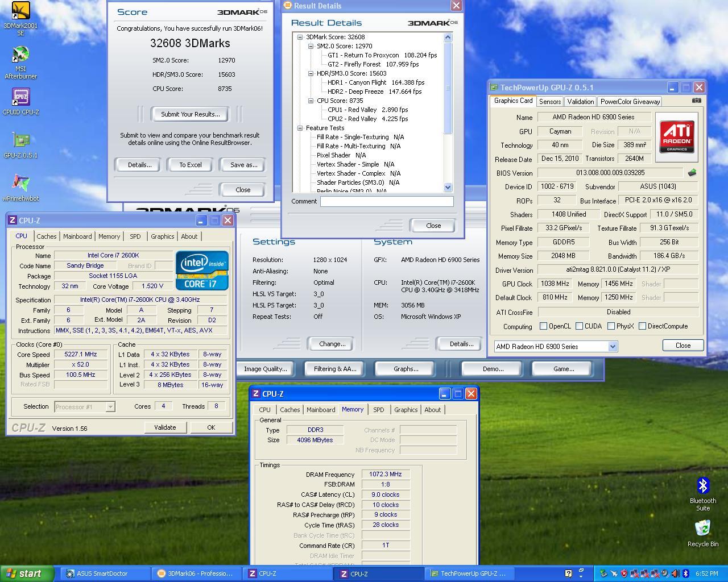Image resolution: width=728 pixels, height=582 pixels.
Task: Click the red security shield tray icon
Action: (x=624, y=573)
